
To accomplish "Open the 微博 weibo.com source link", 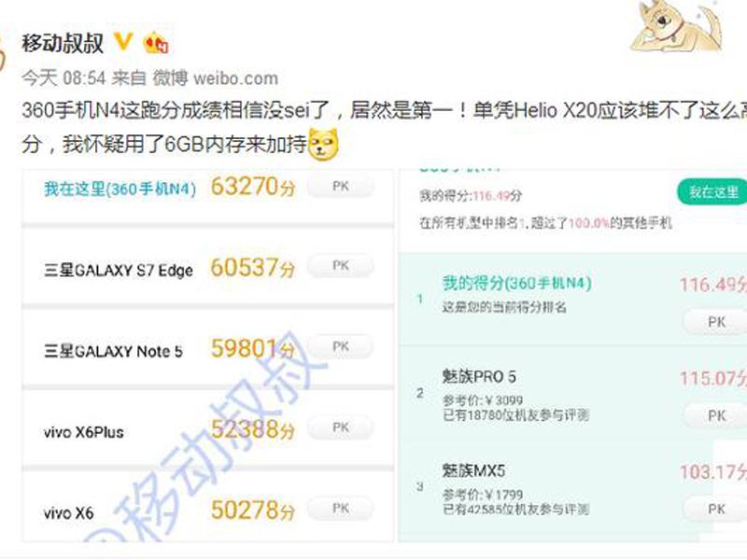I will [x=216, y=78].
